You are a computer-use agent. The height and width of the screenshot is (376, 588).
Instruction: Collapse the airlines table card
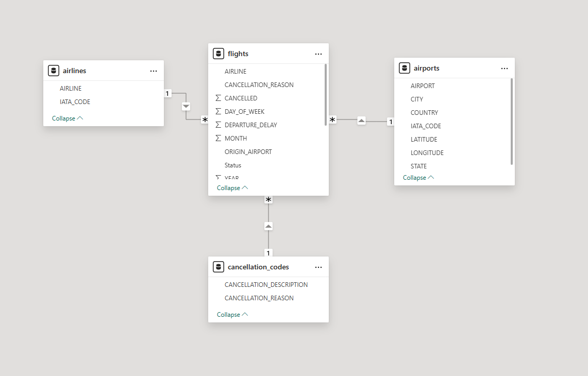68,118
